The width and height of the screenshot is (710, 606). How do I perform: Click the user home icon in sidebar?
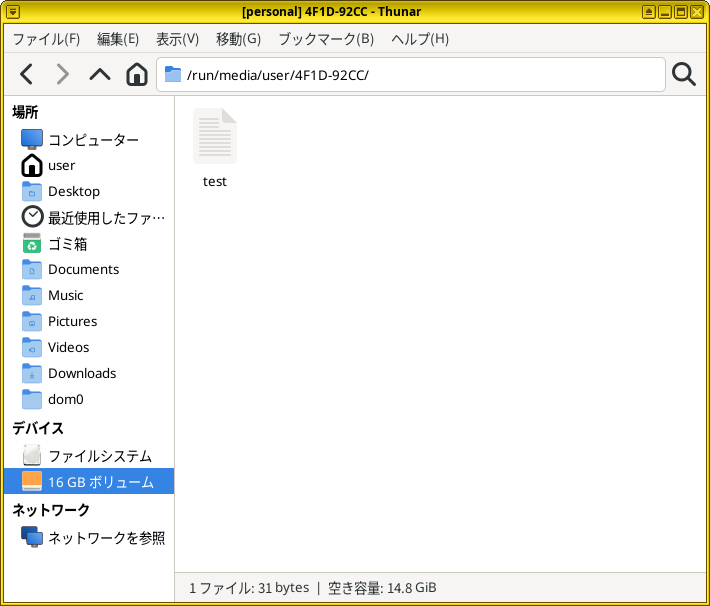click(32, 165)
